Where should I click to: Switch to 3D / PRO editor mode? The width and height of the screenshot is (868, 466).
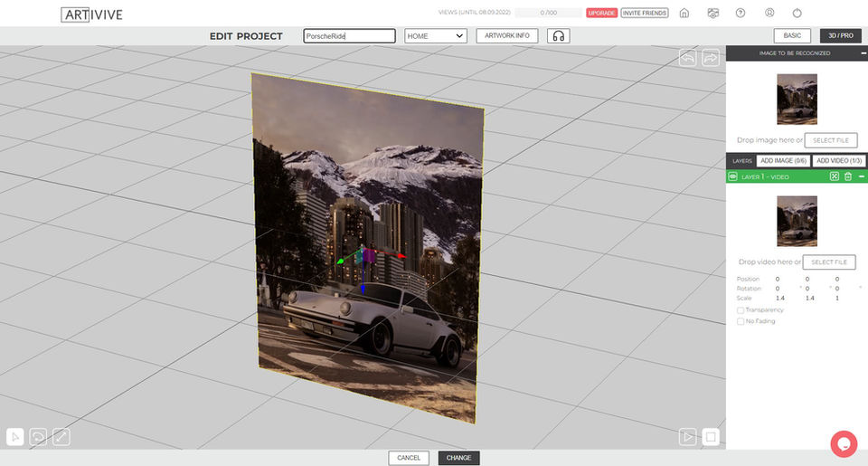click(x=841, y=35)
